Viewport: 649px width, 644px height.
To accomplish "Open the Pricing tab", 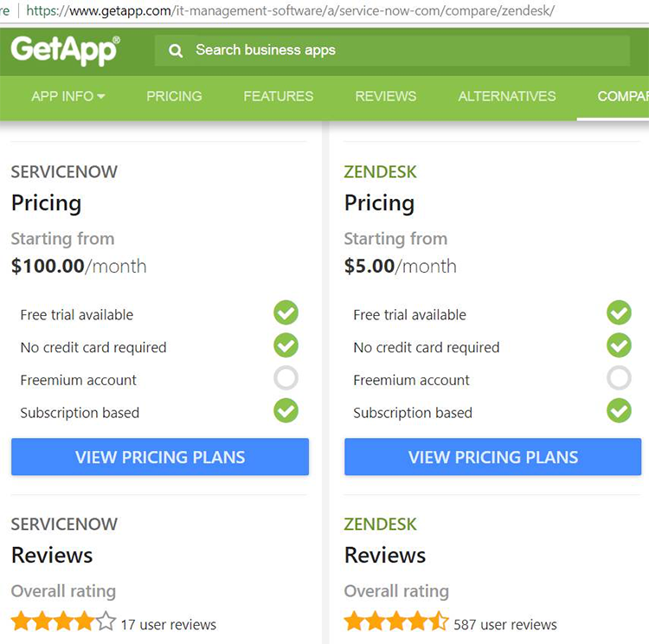I will (174, 96).
